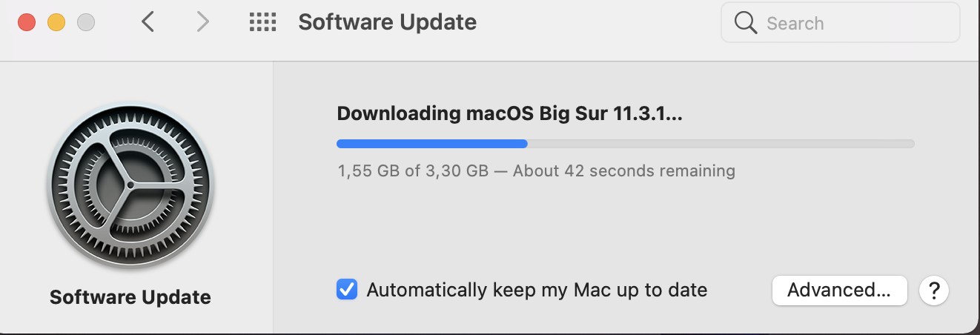Click the gray unfilled part of the progress bar

tap(721, 144)
